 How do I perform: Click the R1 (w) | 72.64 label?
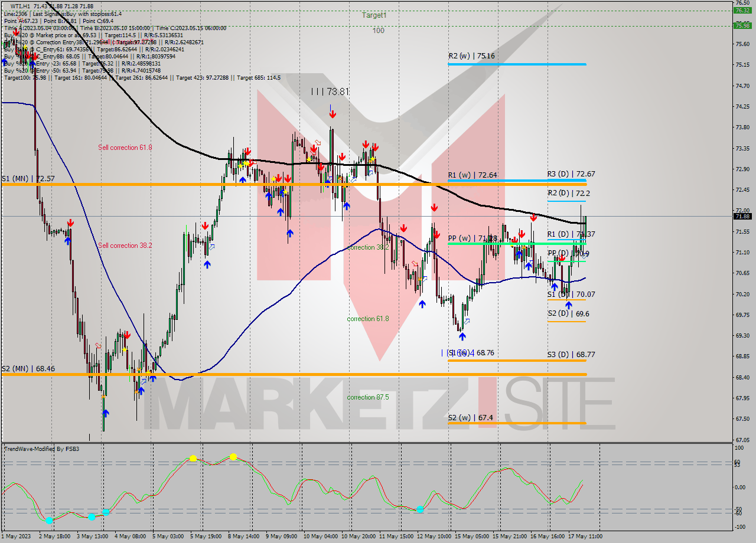click(x=472, y=175)
